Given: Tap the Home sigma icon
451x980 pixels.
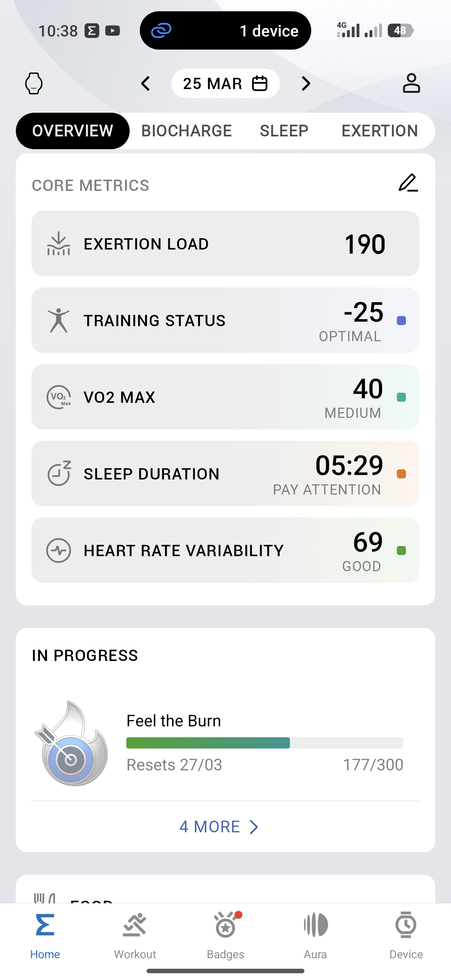Looking at the screenshot, I should point(45,925).
